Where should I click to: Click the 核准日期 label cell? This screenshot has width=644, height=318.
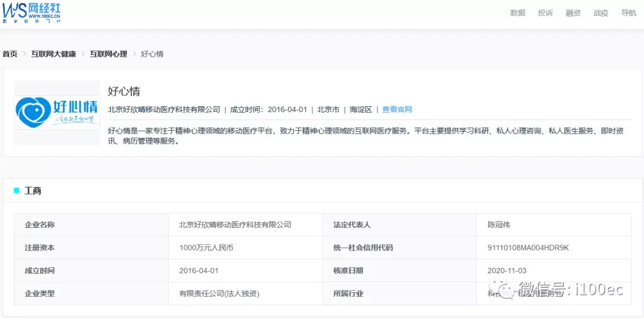(400, 271)
